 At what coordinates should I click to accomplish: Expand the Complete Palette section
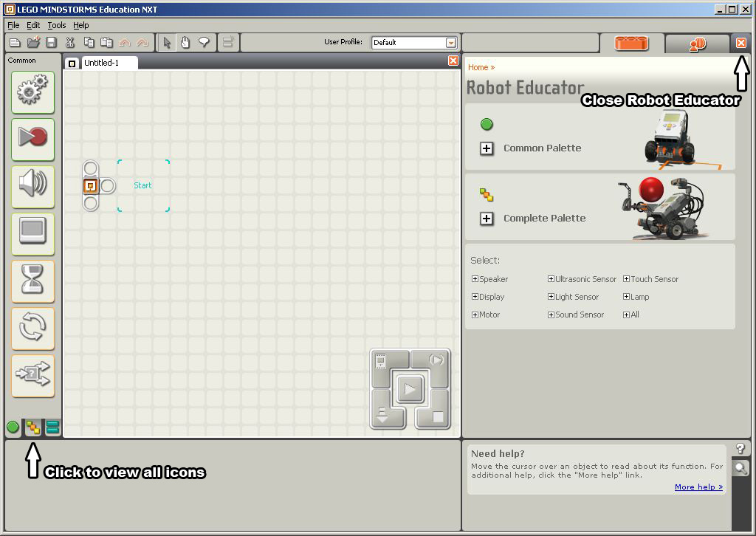487,219
